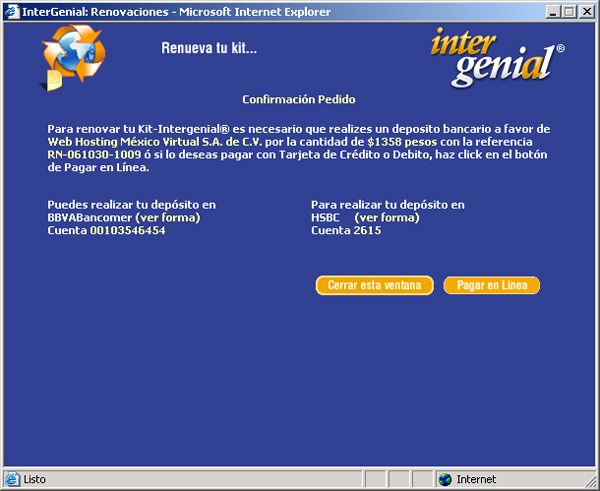Click the Renueva tu kit... heading
Image resolution: width=600 pixels, height=491 pixels.
[x=209, y=48]
